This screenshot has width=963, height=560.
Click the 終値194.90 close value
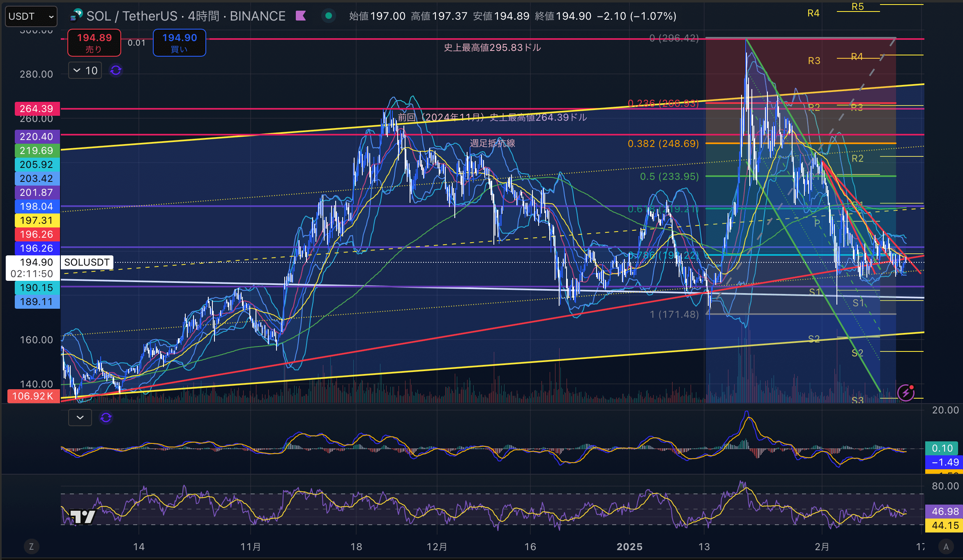(563, 16)
